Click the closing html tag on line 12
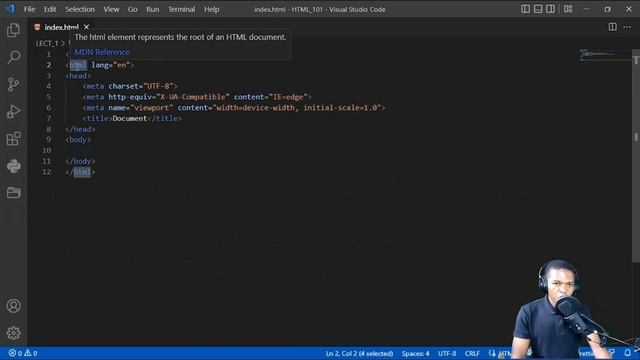This screenshot has width=640, height=360. tap(82, 172)
